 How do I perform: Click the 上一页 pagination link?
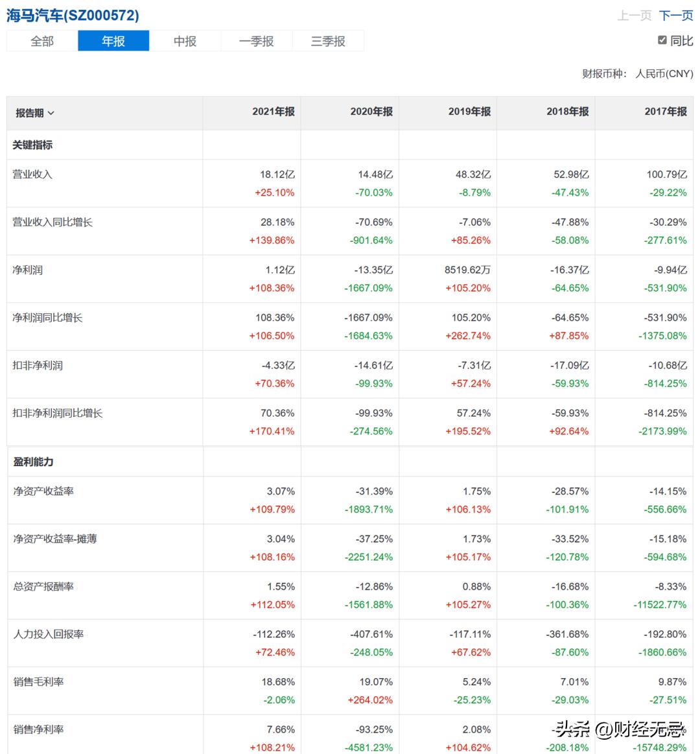tap(636, 15)
